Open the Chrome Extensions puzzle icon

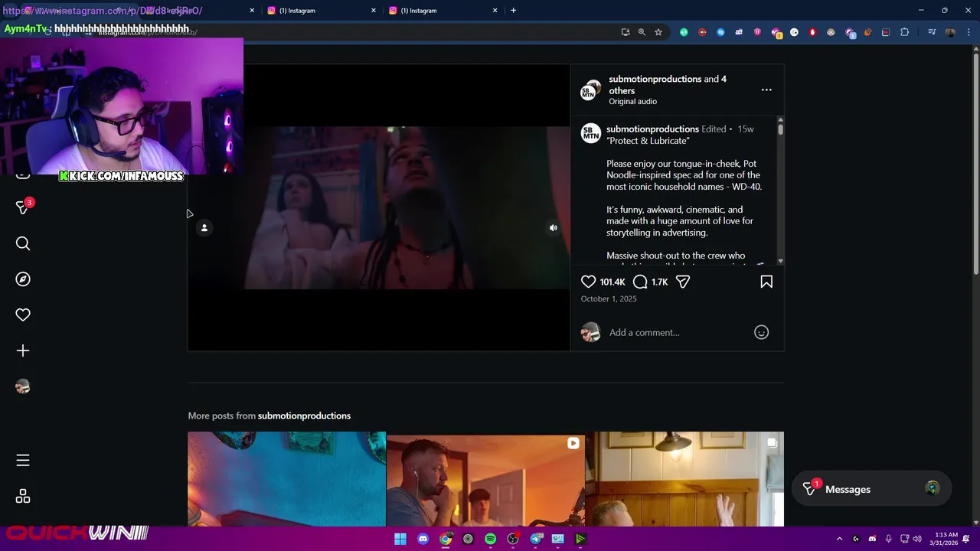[x=905, y=32]
